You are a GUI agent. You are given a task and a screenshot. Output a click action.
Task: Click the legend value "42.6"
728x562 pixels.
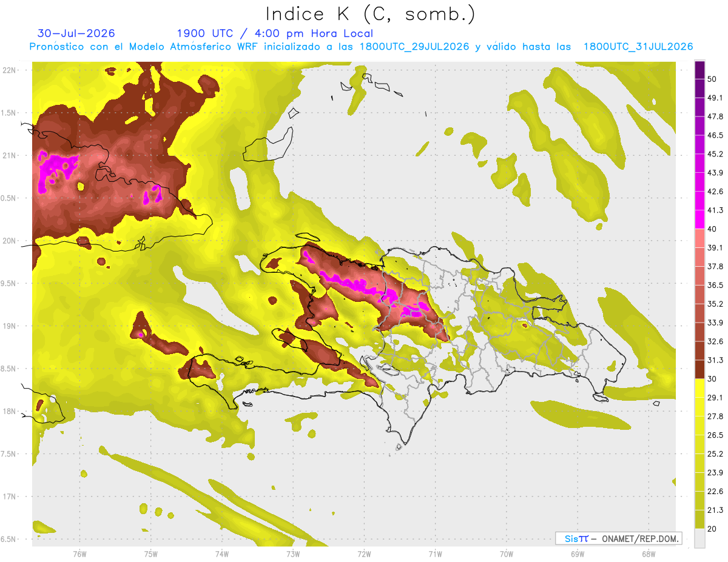pyautogui.click(x=715, y=192)
